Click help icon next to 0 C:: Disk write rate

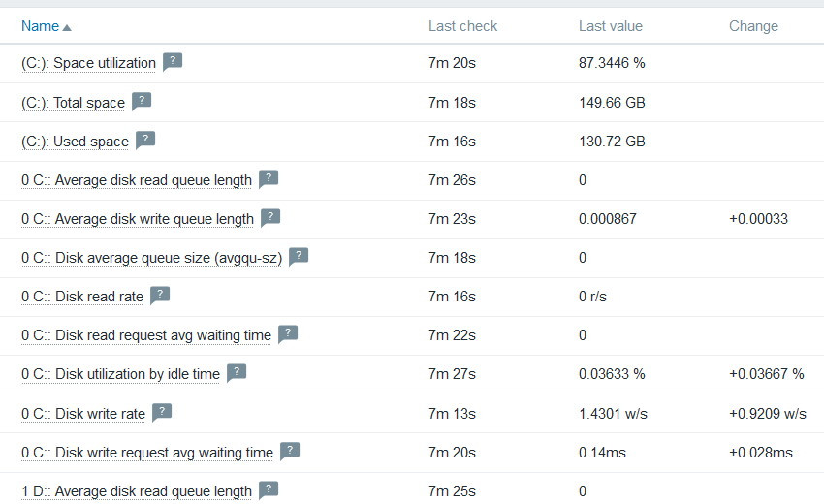[162, 412]
